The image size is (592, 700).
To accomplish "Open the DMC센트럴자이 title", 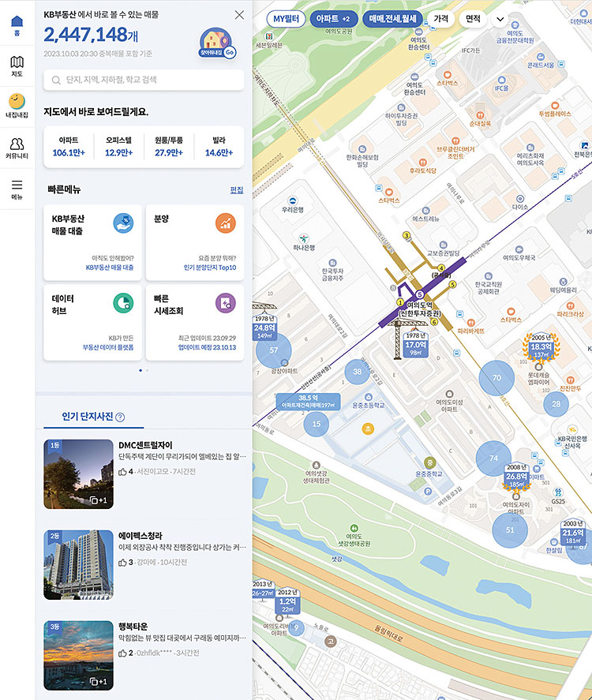I will click(145, 445).
